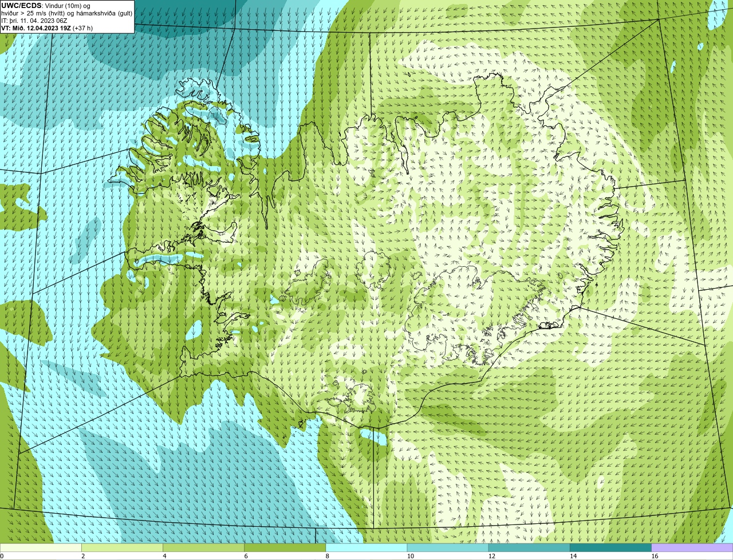Click the aqua 10–12 legend swatch
Screen dimensions: 733x560
448,548
